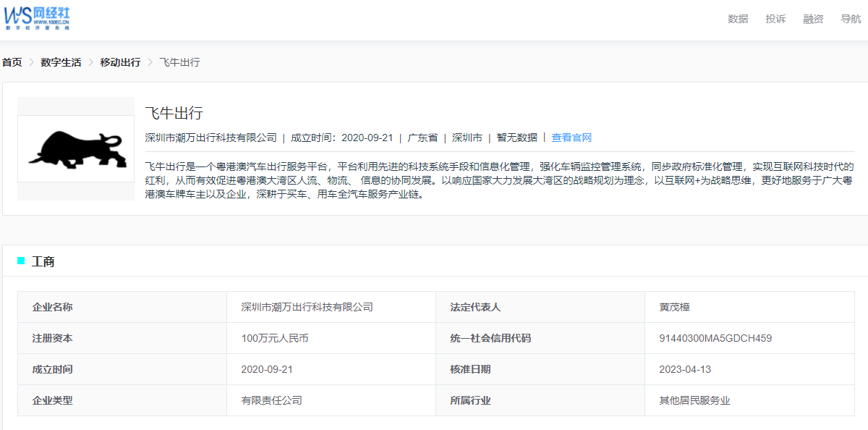Viewport: 868px width, 430px height.
Task: Select credit code 91440300MA5GDCH459
Action: [x=715, y=338]
